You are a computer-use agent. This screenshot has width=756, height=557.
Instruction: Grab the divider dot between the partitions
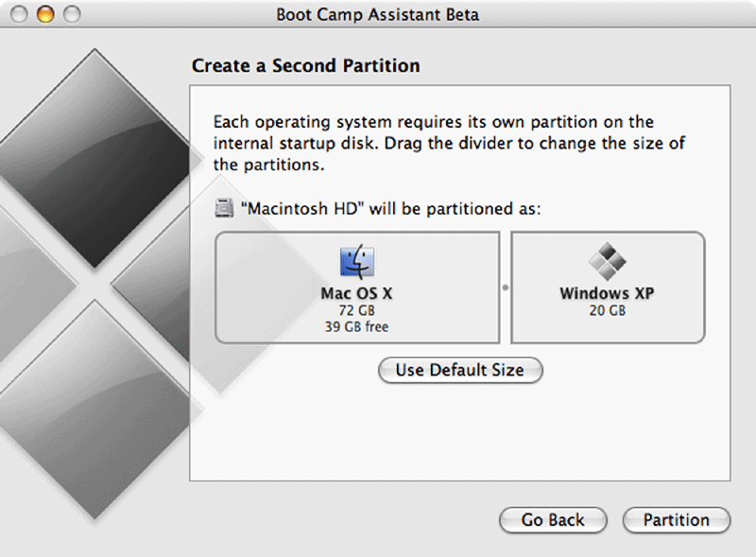pos(505,287)
